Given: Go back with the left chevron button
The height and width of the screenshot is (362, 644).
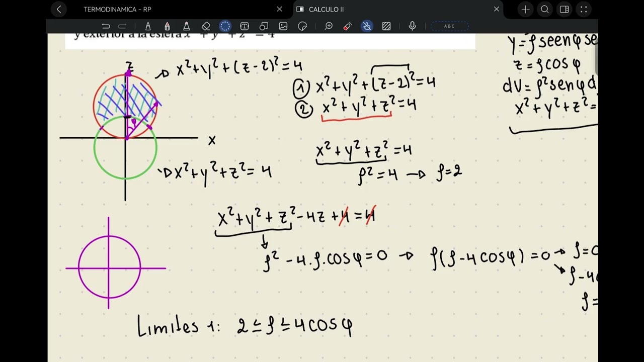Looking at the screenshot, I should coord(59,9).
